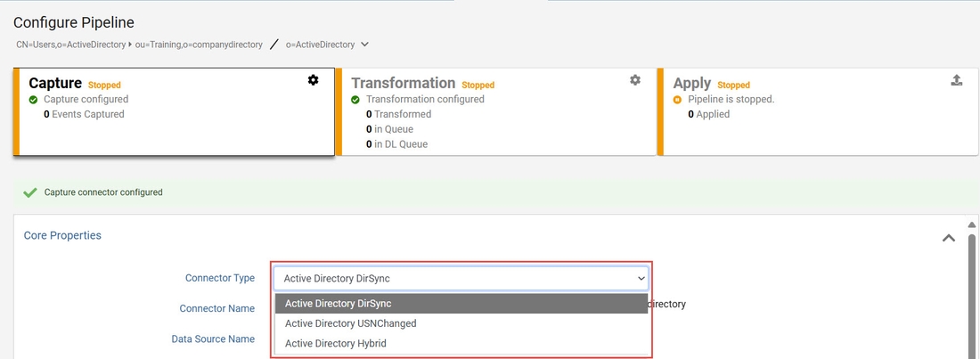Screen dimensions: 980x359
Task: Click Stopped status next to Capture
Action: 104,85
